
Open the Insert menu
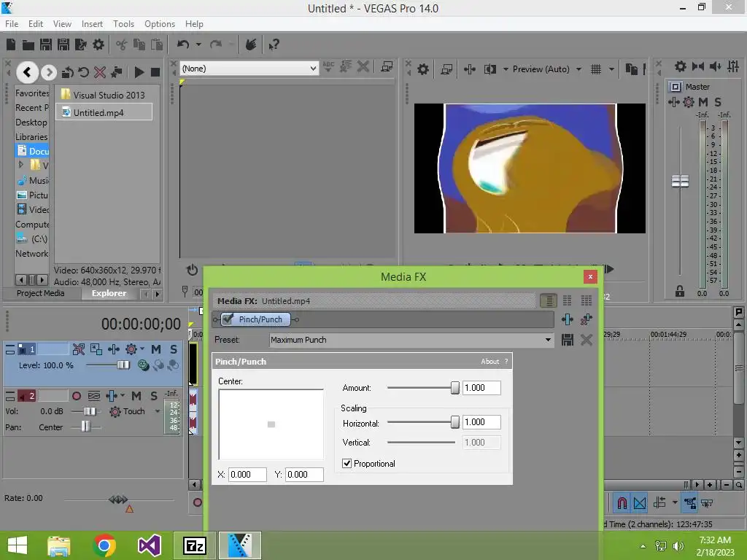tap(92, 24)
